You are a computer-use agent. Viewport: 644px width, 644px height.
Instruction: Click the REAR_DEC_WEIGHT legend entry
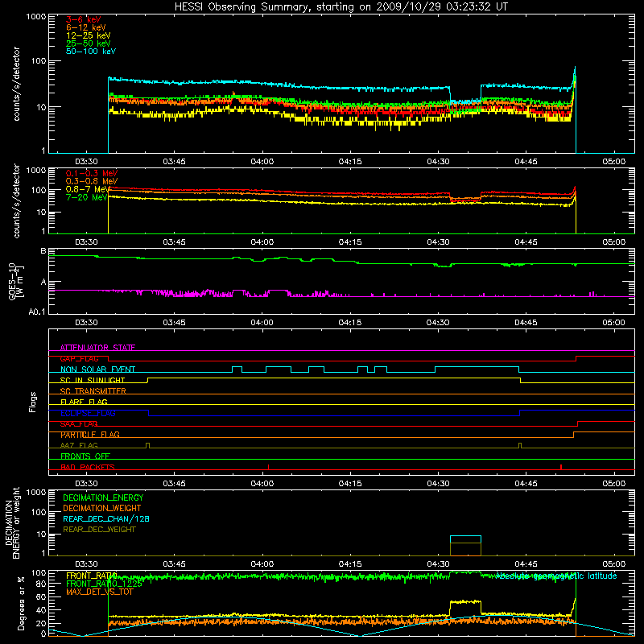click(99, 530)
